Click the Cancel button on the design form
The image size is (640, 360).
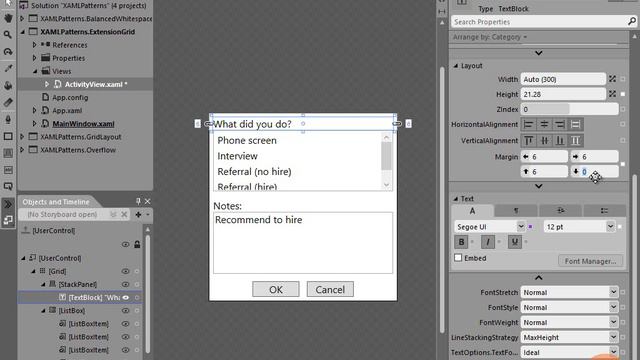(330, 289)
